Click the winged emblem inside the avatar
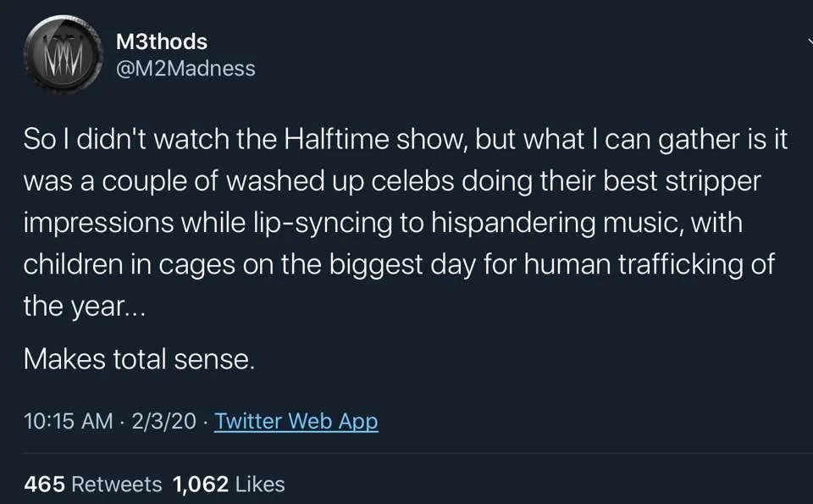 (63, 54)
